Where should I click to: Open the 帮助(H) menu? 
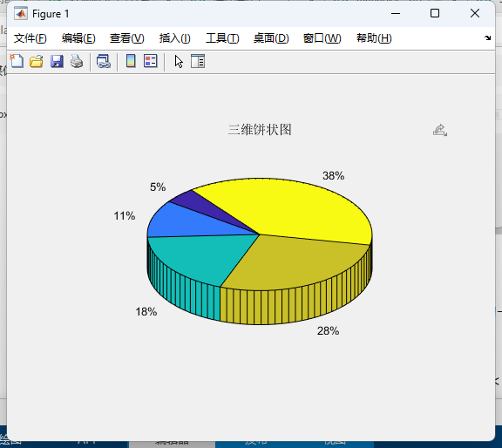pos(374,38)
